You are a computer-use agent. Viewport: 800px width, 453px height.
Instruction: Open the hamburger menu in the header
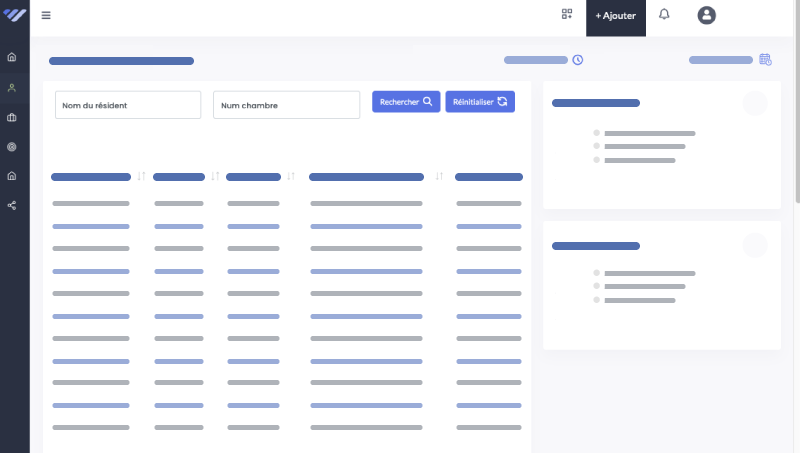(46, 15)
